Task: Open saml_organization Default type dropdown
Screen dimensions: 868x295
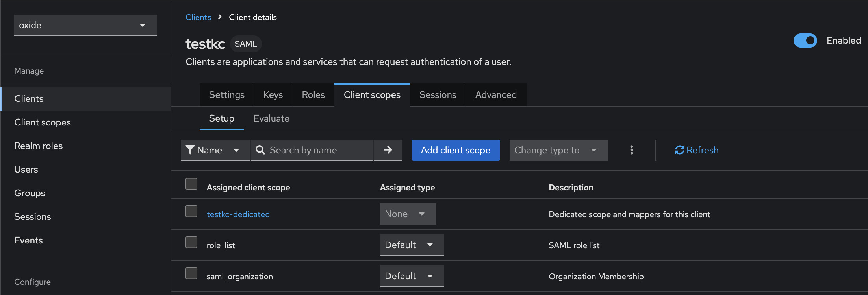Action: 412,276
